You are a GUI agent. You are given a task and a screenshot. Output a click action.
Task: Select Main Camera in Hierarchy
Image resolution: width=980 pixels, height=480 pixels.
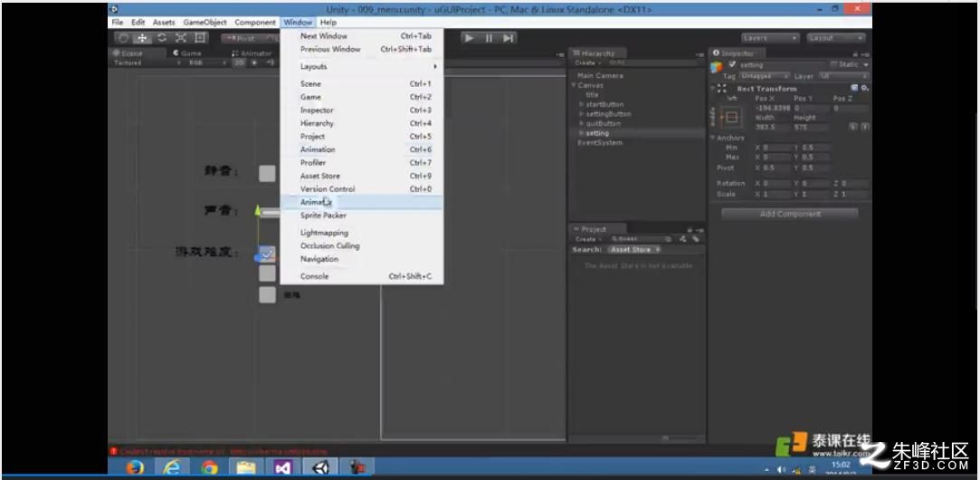pyautogui.click(x=600, y=76)
